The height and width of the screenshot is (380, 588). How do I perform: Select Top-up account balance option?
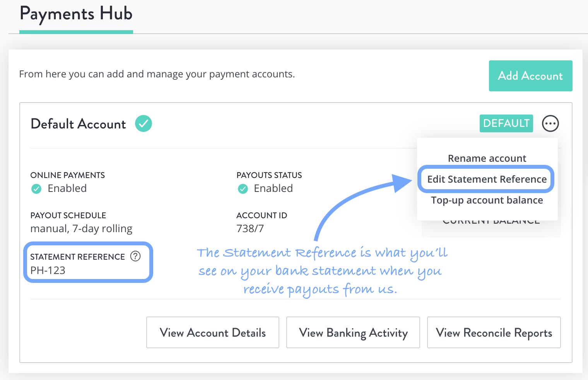point(487,200)
